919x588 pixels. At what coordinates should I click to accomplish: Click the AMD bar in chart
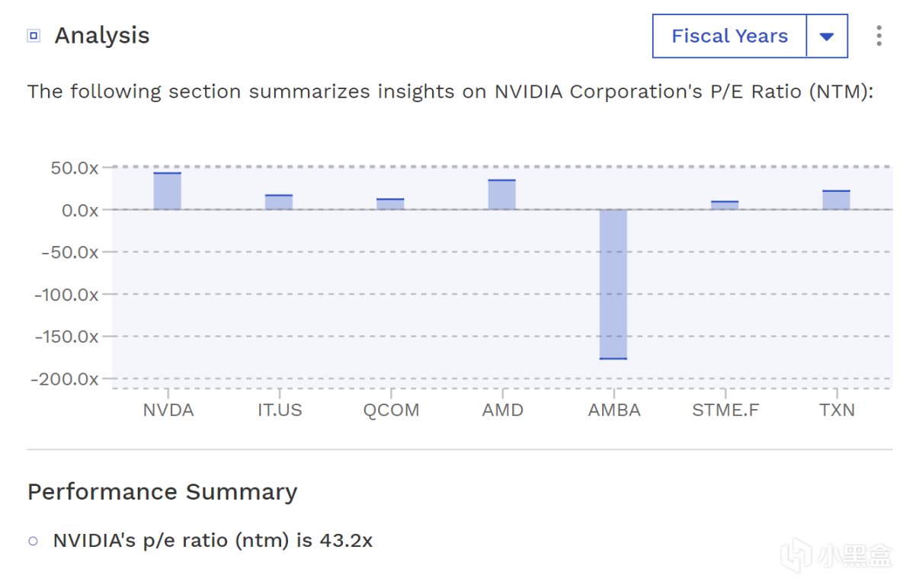pyautogui.click(x=502, y=194)
